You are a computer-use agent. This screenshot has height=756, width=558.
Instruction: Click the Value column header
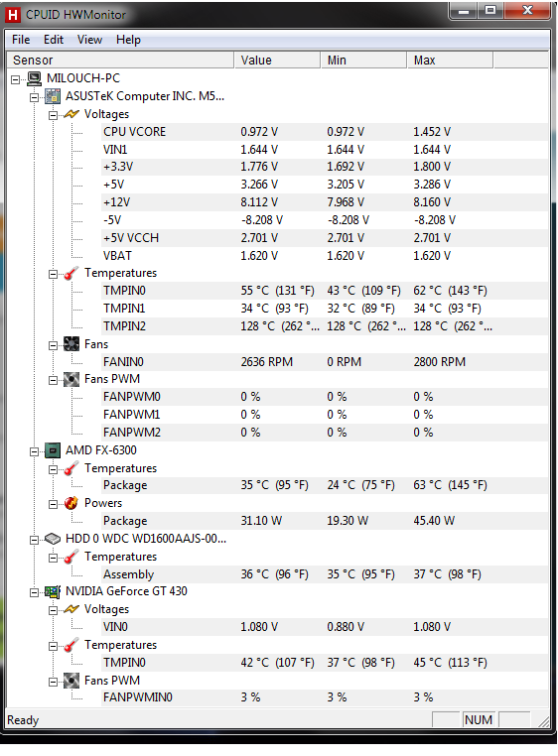pos(278,61)
